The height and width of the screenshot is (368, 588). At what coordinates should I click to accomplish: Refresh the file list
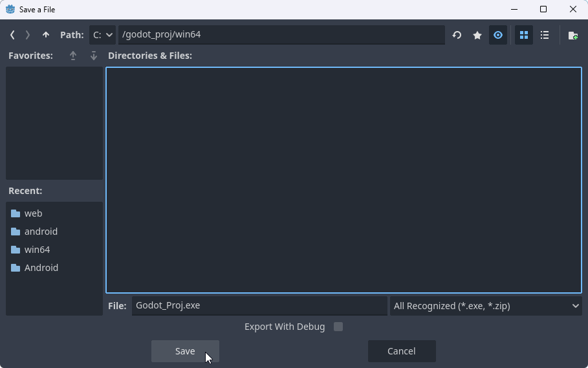tap(457, 35)
